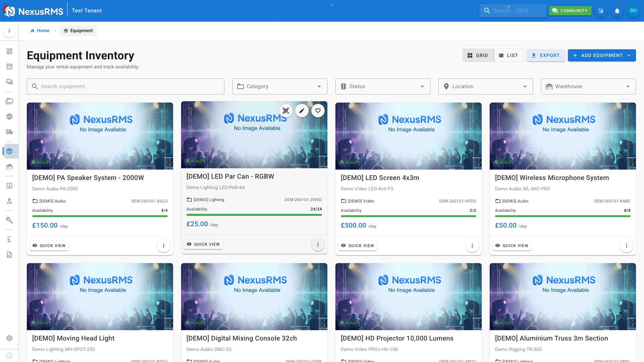Open the pound currency sidebar icon

pos(9,239)
